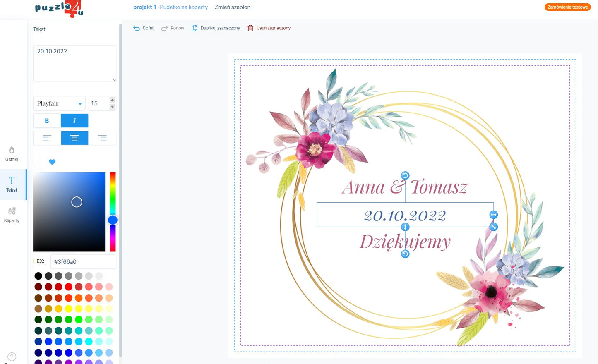Screen dimensions: 598x364
Task: Open the Kliparty panel in sidebar
Action: [12, 215]
